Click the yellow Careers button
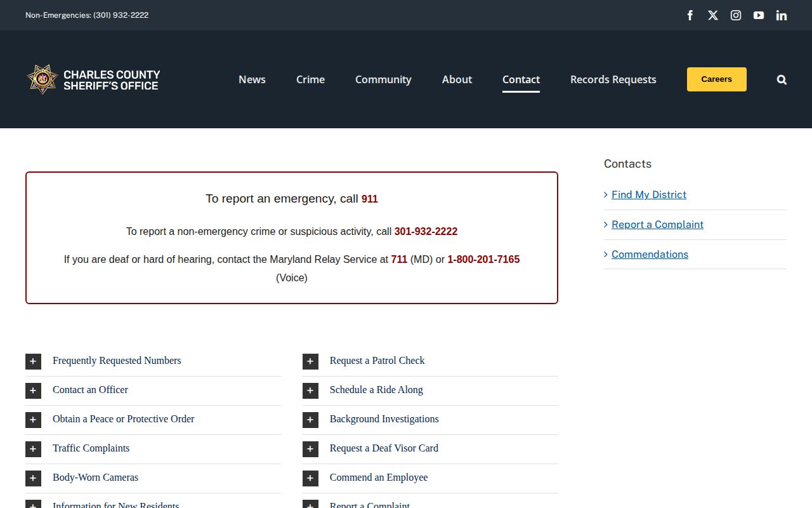The width and height of the screenshot is (812, 508). pyautogui.click(x=716, y=79)
